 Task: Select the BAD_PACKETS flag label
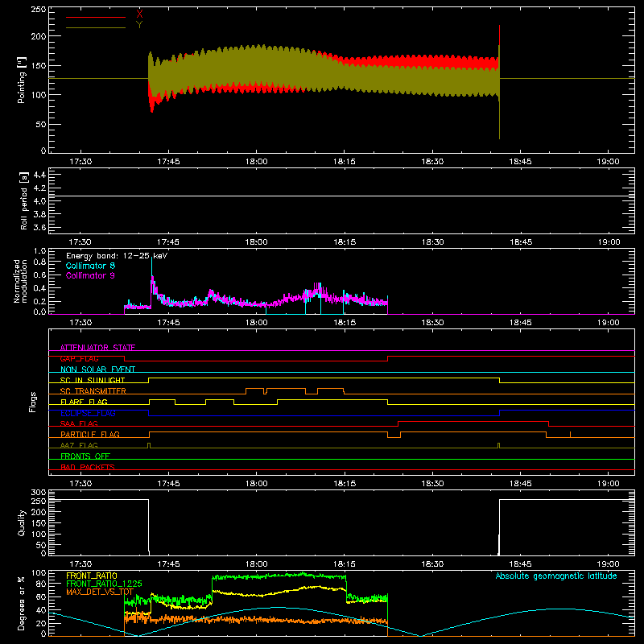click(x=88, y=467)
